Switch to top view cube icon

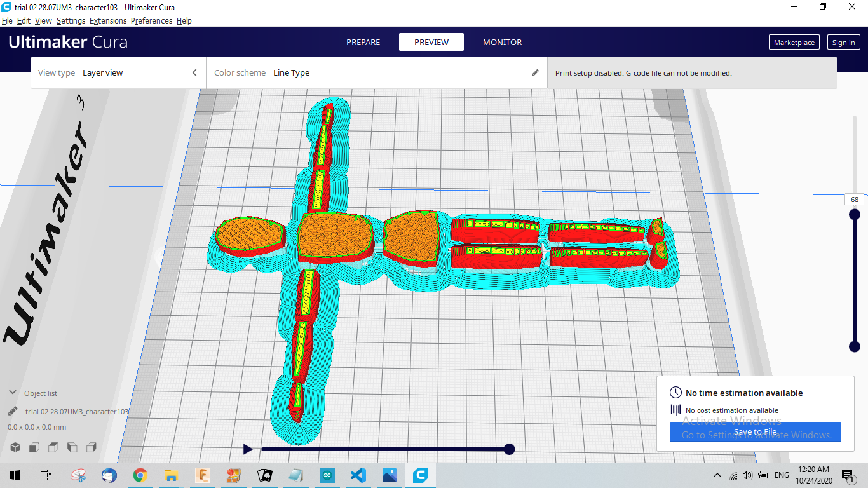click(x=53, y=447)
